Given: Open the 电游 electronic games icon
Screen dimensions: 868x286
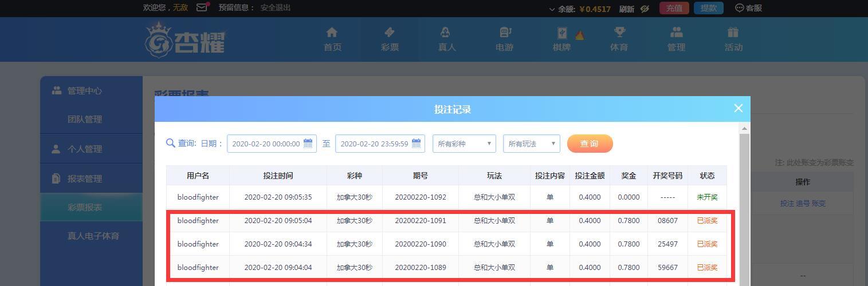Looking at the screenshot, I should coord(505,33).
